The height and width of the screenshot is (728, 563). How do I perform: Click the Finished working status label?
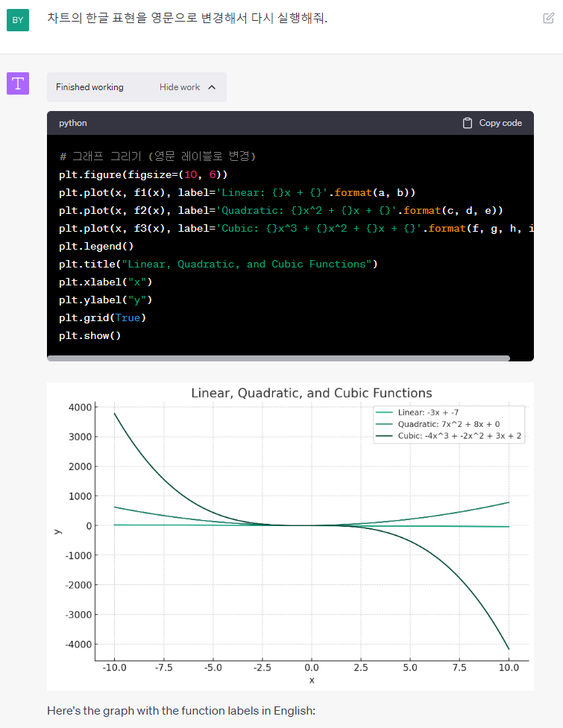89,87
